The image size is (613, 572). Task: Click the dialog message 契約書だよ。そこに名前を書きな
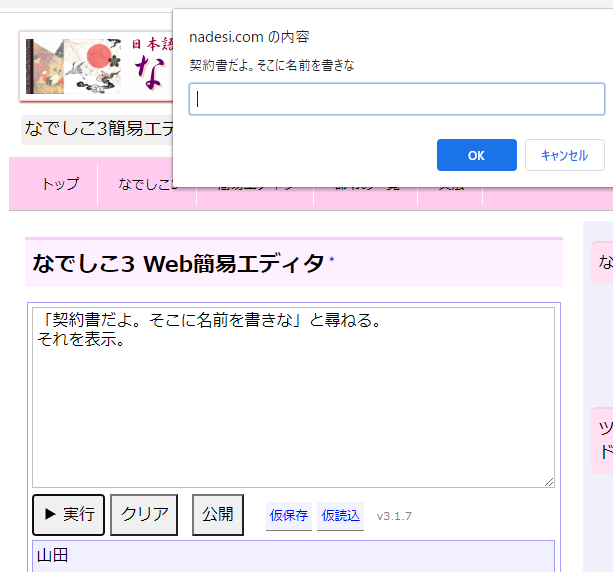tap(272, 65)
